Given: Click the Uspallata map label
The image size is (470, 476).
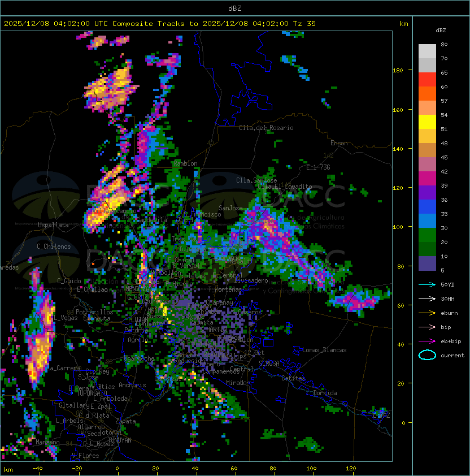Looking at the screenshot, I should 53,225.
